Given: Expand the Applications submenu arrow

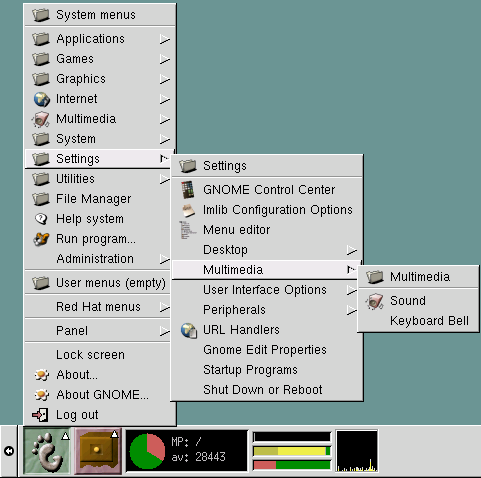Looking at the screenshot, I should [165, 39].
